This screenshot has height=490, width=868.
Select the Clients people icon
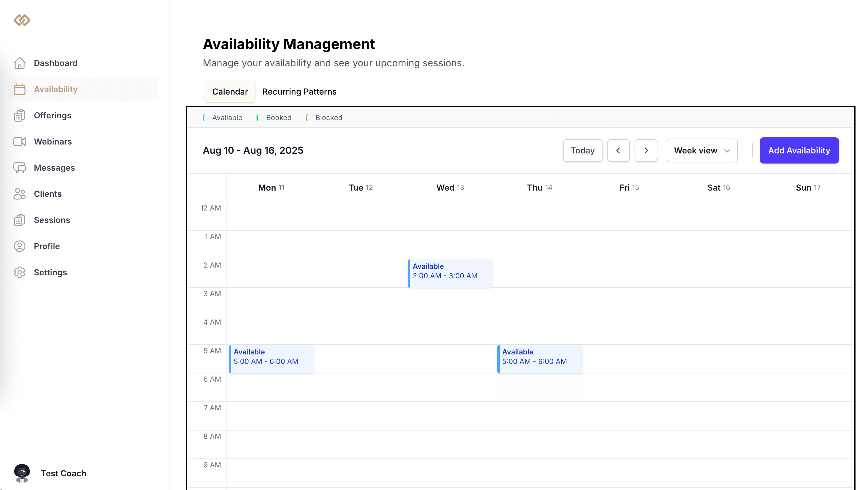(x=20, y=194)
